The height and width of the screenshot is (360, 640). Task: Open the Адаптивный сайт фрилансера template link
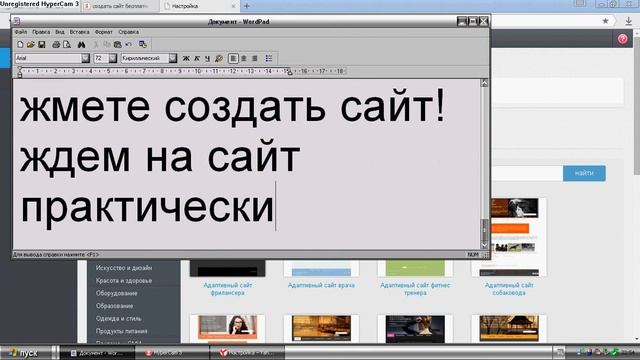227,289
